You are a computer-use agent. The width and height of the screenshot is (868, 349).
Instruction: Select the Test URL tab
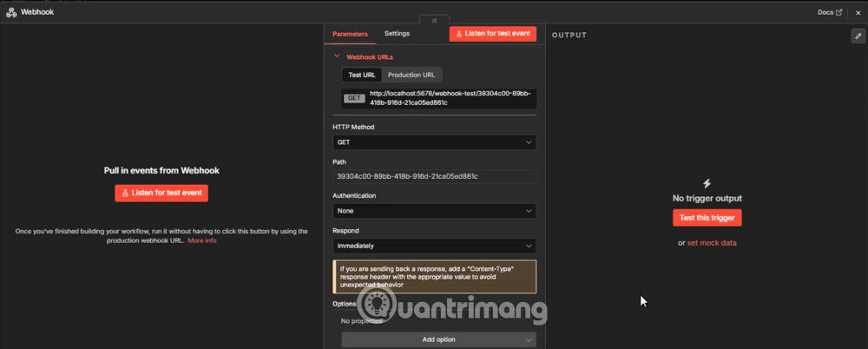coord(361,75)
